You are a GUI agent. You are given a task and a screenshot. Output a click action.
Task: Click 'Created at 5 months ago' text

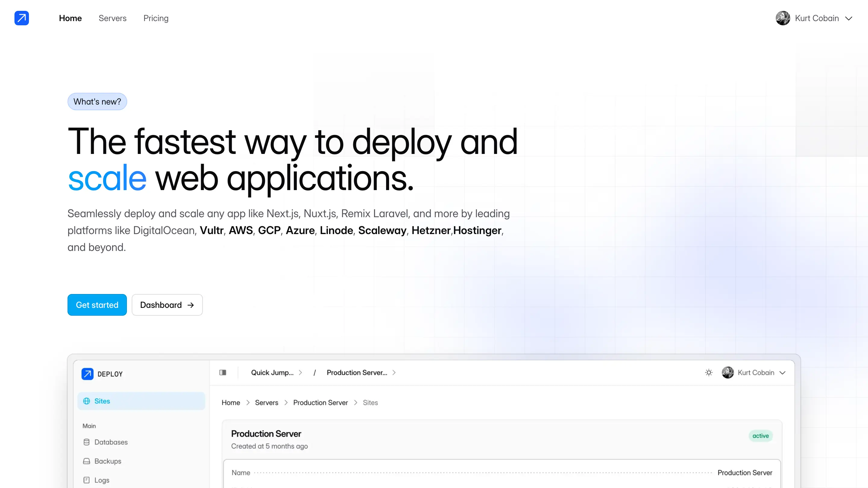[x=269, y=446]
